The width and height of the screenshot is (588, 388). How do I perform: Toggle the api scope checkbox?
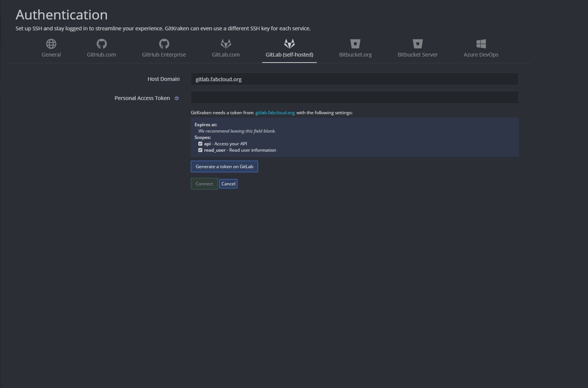pyautogui.click(x=200, y=144)
